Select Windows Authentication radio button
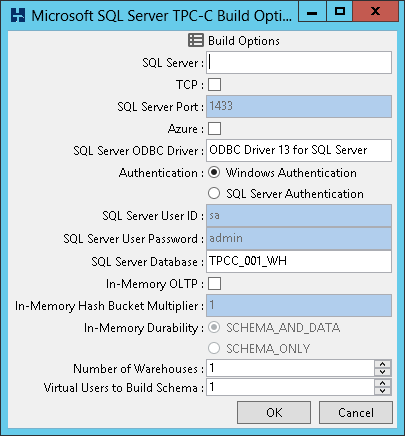The height and width of the screenshot is (436, 405). pos(214,172)
